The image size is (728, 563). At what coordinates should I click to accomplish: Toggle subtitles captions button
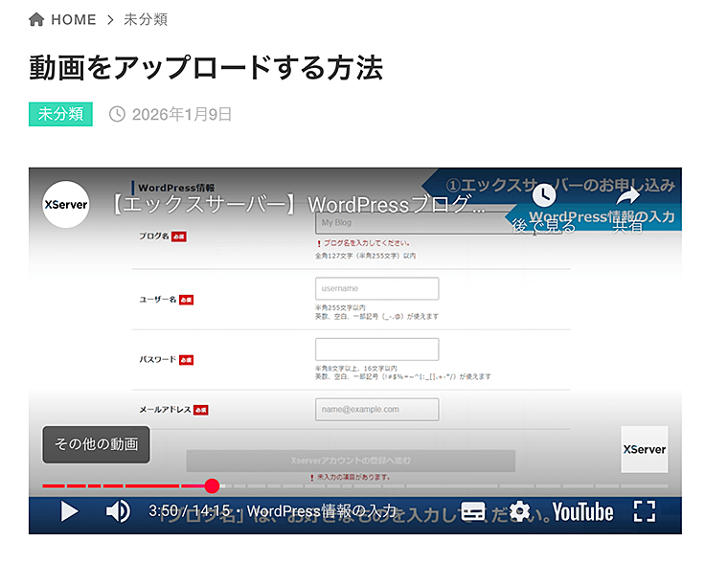473,511
